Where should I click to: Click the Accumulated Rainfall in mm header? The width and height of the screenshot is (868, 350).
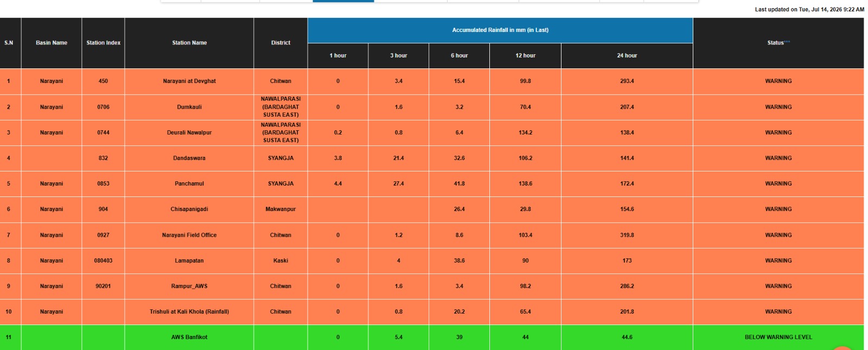click(500, 30)
